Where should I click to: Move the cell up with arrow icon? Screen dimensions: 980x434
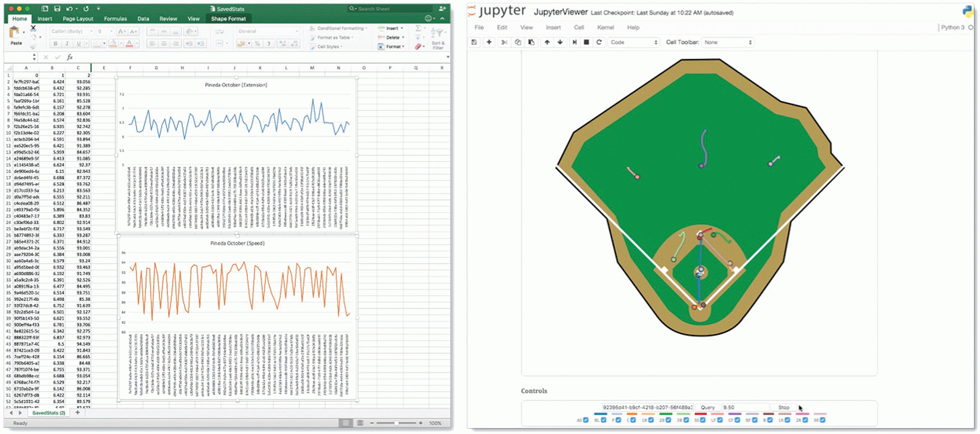click(547, 43)
